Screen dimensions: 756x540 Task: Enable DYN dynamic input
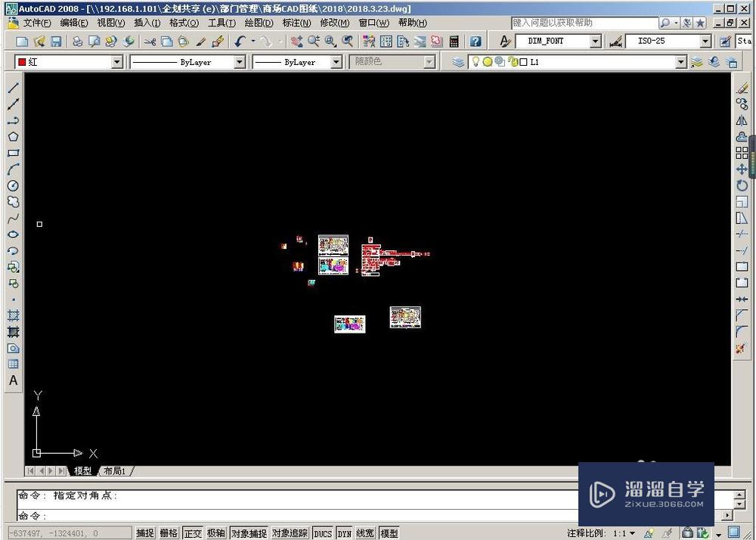click(343, 532)
